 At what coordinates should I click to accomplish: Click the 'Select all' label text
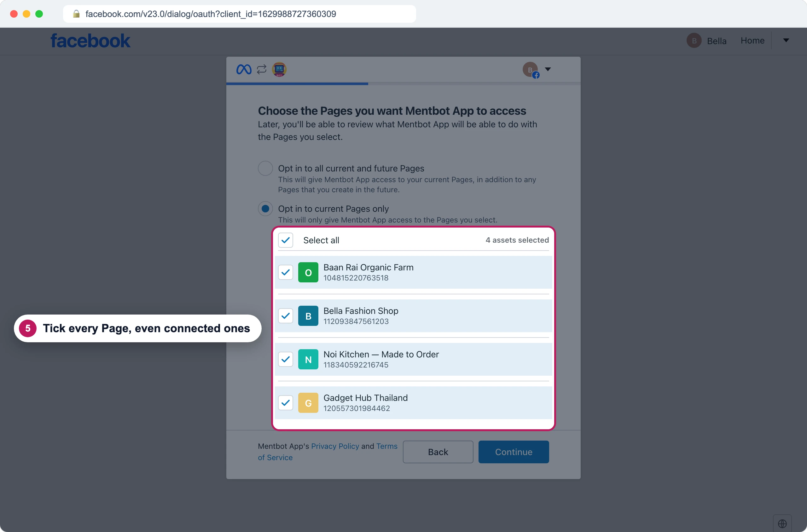tap(321, 240)
